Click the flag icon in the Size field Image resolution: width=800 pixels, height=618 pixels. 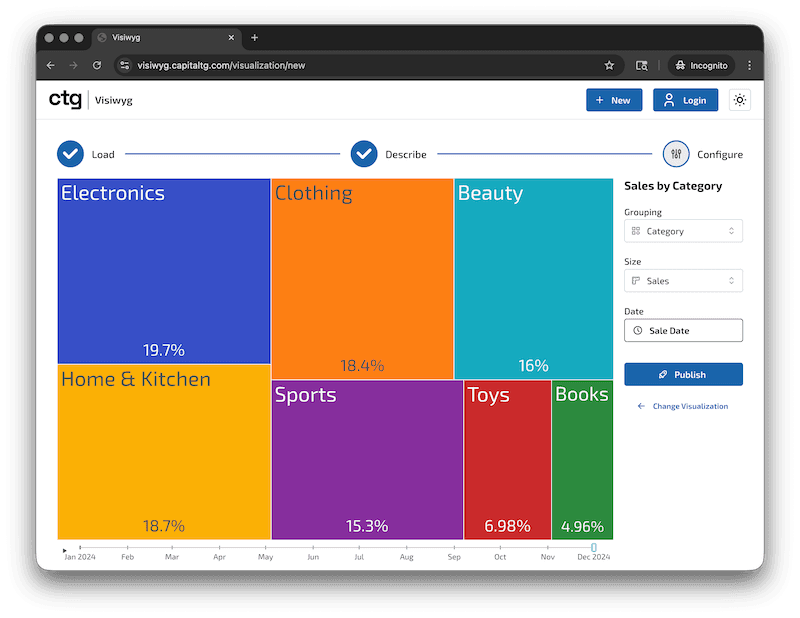[x=635, y=279]
